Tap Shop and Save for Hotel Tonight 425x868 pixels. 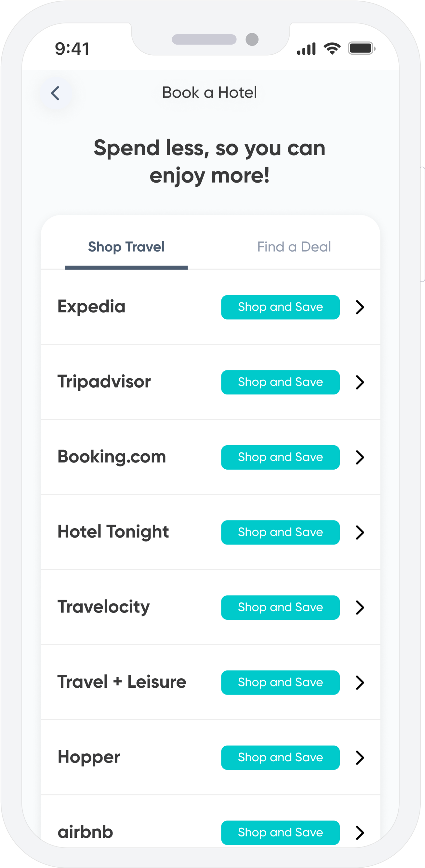(x=280, y=532)
